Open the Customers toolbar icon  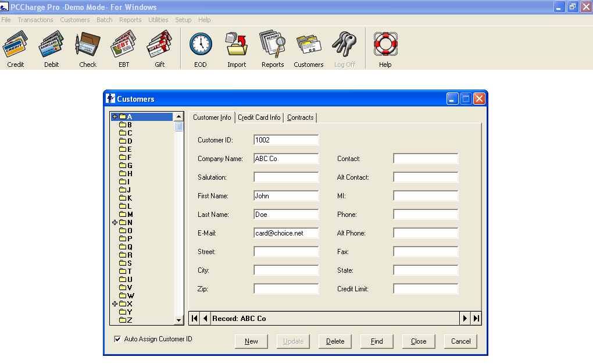tap(309, 49)
